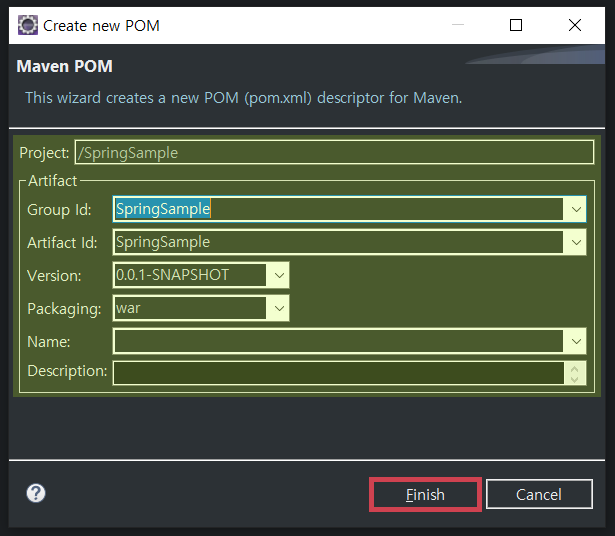Click the Artifact Id: label
This screenshot has width=615, height=536.
[62, 243]
